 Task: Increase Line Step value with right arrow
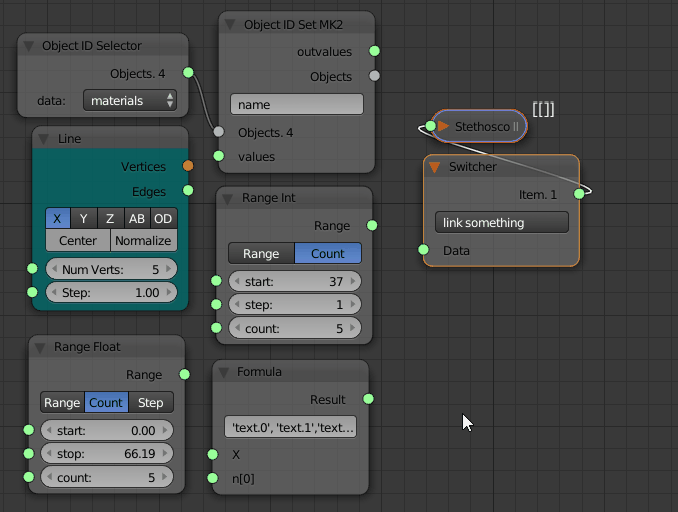tap(169, 292)
